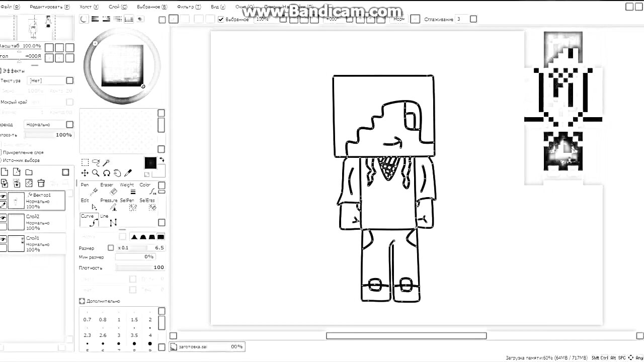Select the zoom magnifier tool
The height and width of the screenshot is (362, 644).
pyautogui.click(x=96, y=173)
